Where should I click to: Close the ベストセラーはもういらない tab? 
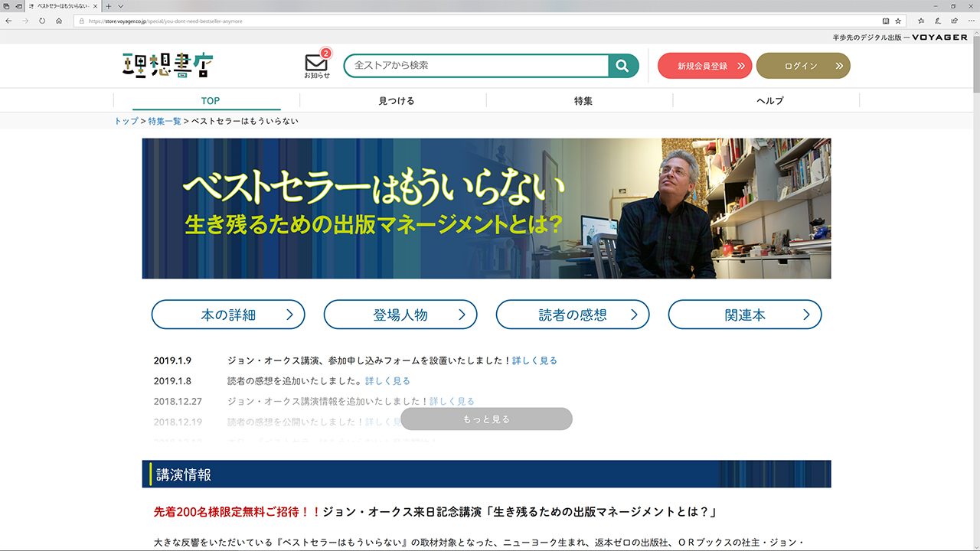[95, 6]
